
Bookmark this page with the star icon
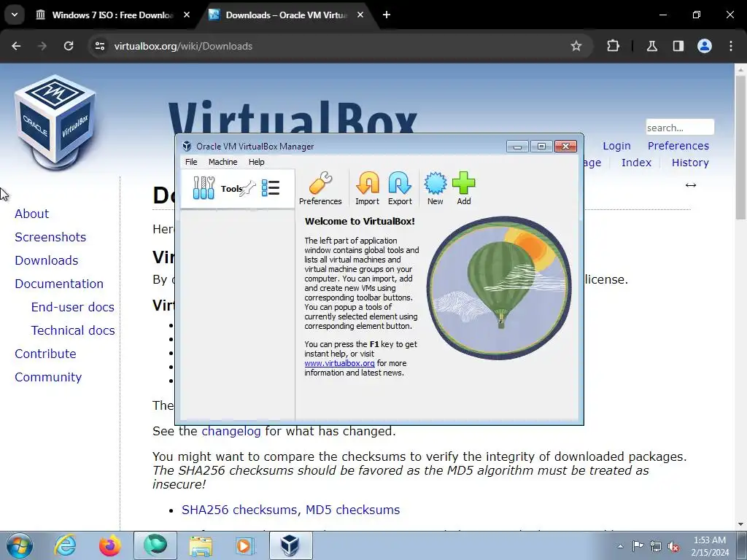[x=576, y=46]
